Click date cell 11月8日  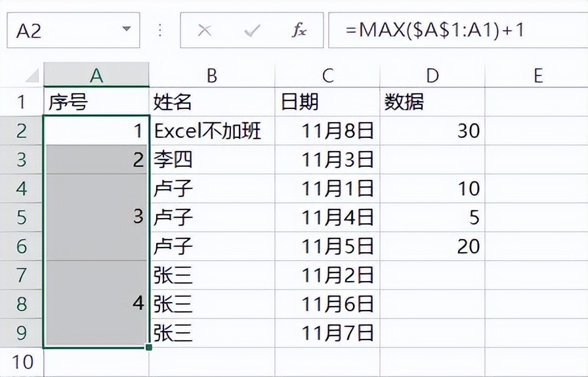pyautogui.click(x=327, y=131)
